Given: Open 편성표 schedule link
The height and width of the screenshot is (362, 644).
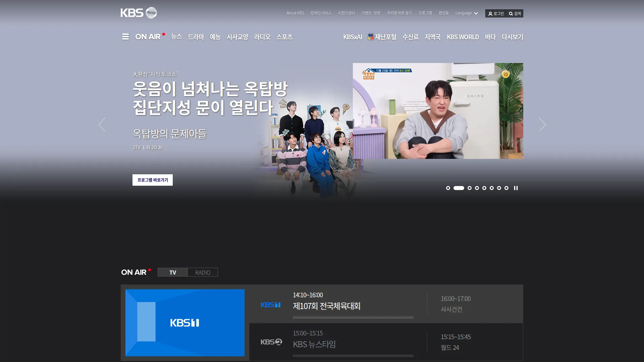Looking at the screenshot, I should [444, 13].
